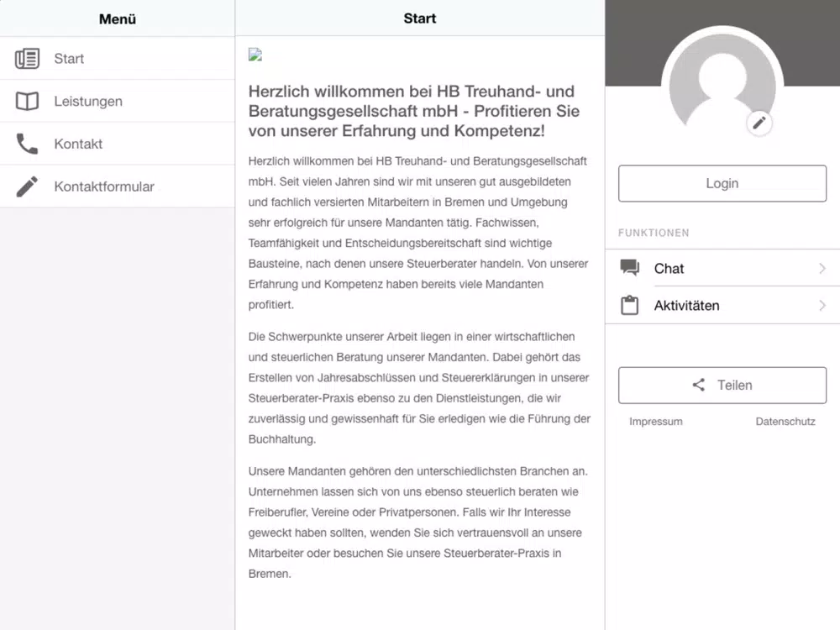Click the broken image placeholder above heading
Image resolution: width=840 pixels, height=630 pixels.
[255, 54]
